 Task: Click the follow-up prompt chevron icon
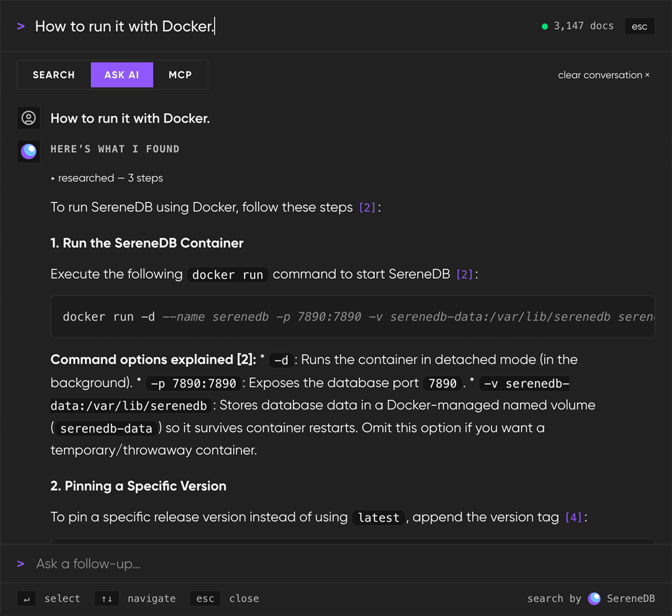coord(21,564)
